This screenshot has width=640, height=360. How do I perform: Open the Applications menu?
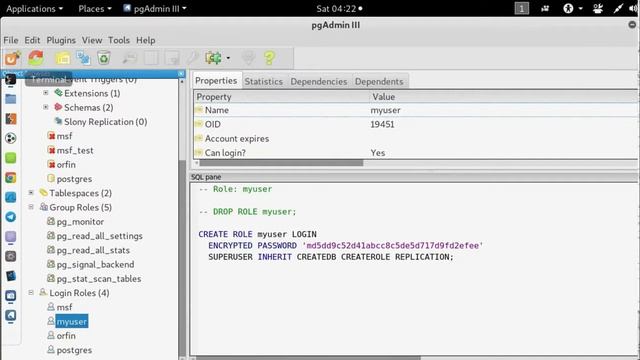tap(35, 9)
